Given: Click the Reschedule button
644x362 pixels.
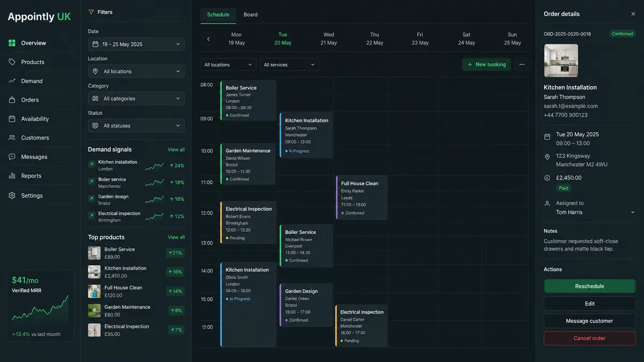Looking at the screenshot, I should tap(590, 286).
